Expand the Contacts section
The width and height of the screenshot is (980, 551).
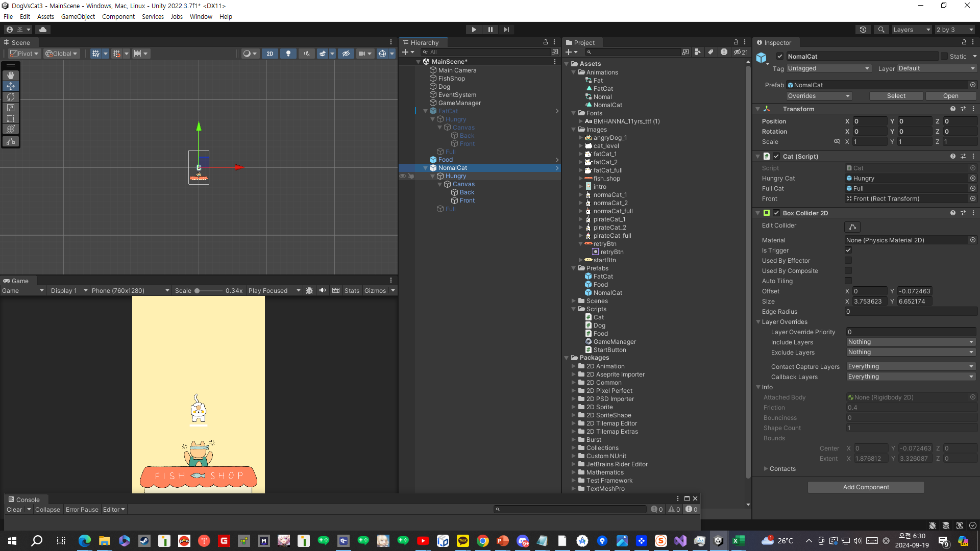[x=766, y=469]
